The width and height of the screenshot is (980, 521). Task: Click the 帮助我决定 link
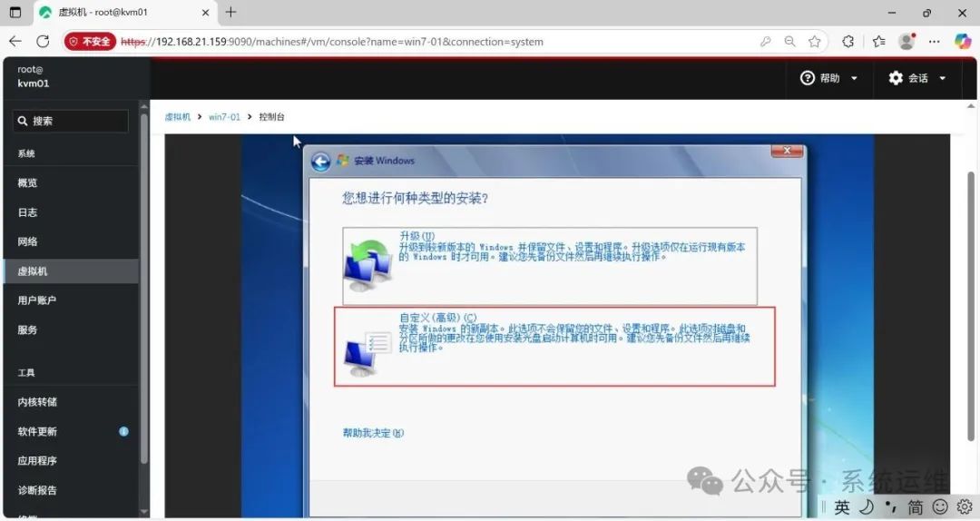coord(373,433)
